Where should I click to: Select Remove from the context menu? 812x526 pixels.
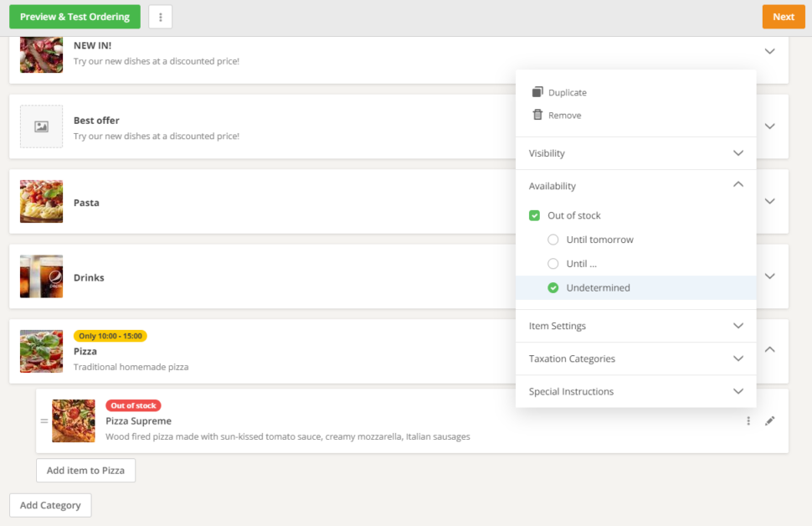pos(563,115)
